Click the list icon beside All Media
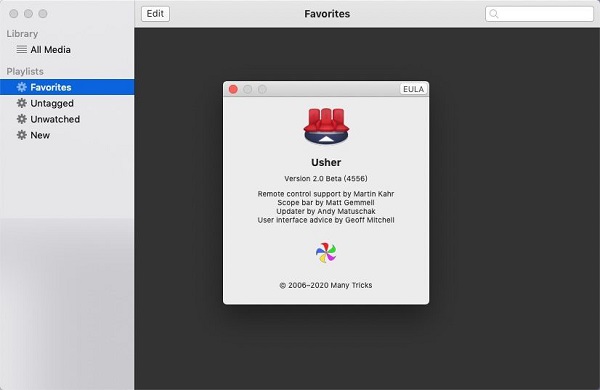Viewport: 600px width, 390px height. click(22, 49)
